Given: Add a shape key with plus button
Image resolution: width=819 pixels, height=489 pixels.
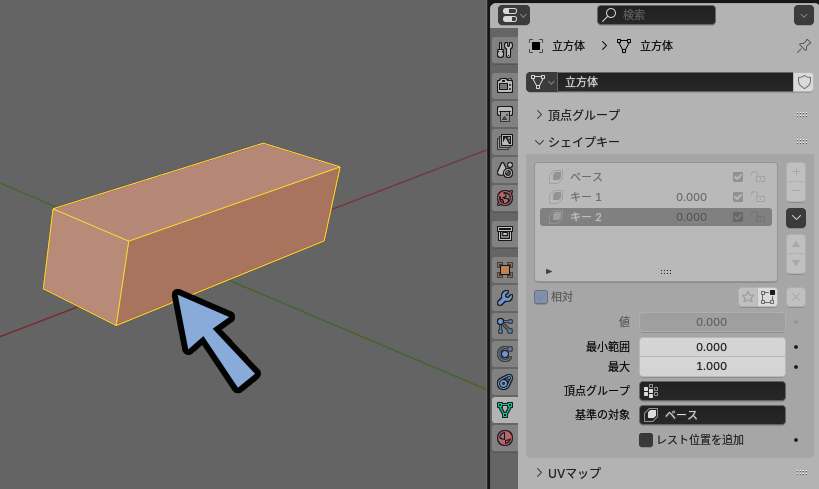Looking at the screenshot, I should click(796, 171).
